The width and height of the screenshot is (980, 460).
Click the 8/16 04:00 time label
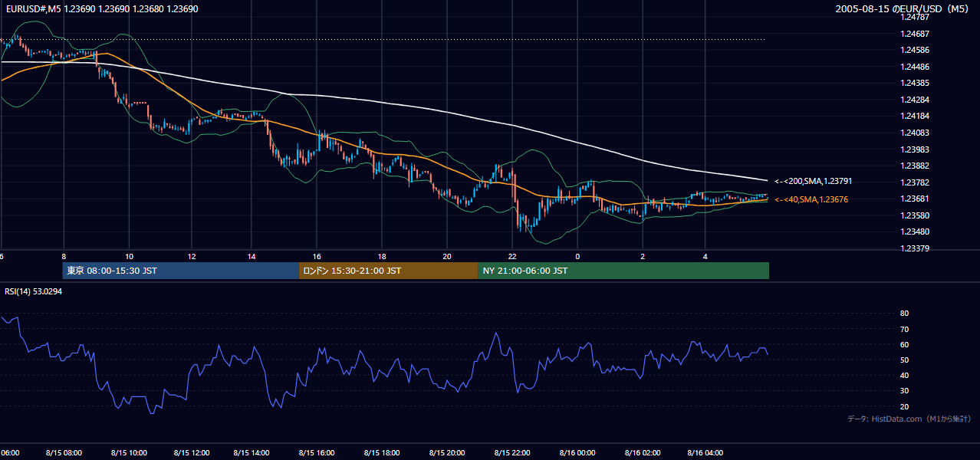coord(705,453)
